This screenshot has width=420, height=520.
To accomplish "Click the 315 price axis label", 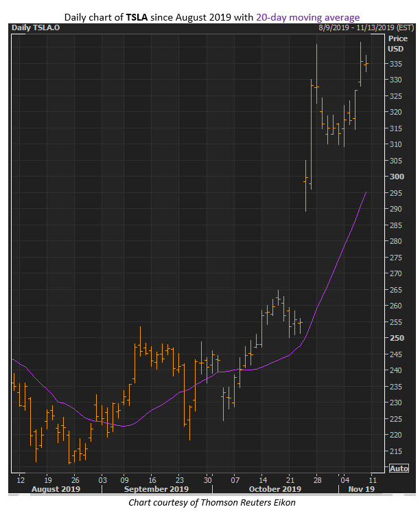I will (395, 128).
